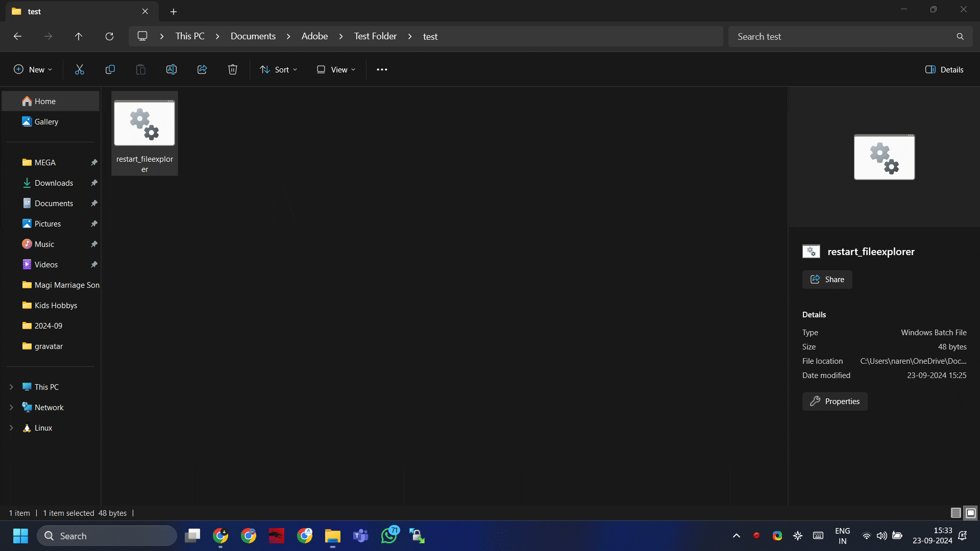Click the restart_fileexplorer thumbnail preview
980x551 pixels.
[884, 157]
